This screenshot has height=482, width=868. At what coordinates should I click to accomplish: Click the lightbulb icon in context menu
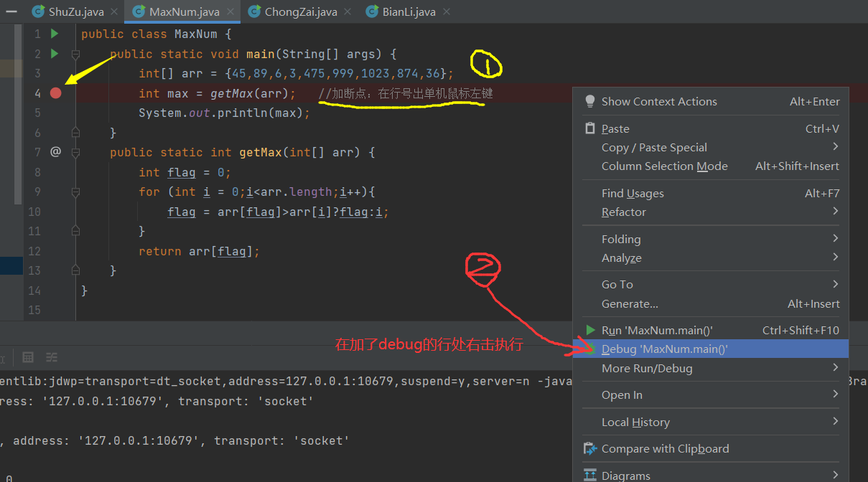tap(590, 101)
